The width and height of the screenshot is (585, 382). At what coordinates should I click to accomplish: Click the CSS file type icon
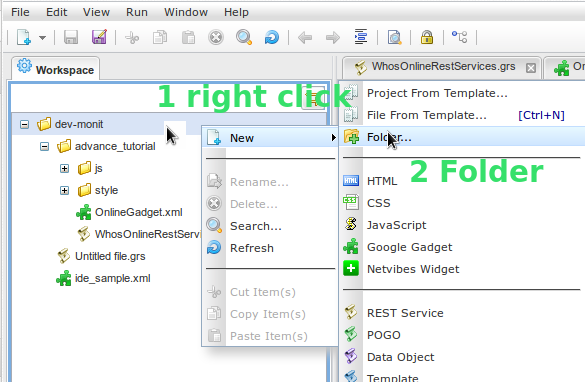click(351, 203)
